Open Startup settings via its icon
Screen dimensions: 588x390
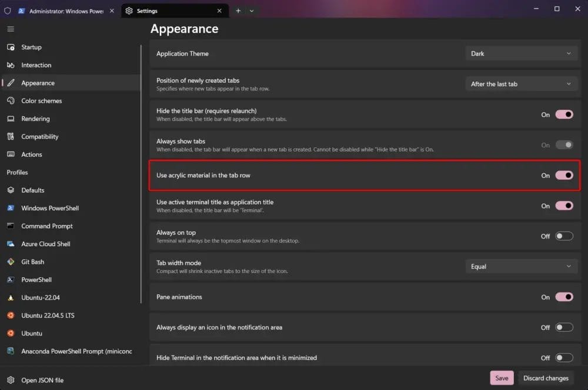pyautogui.click(x=11, y=47)
